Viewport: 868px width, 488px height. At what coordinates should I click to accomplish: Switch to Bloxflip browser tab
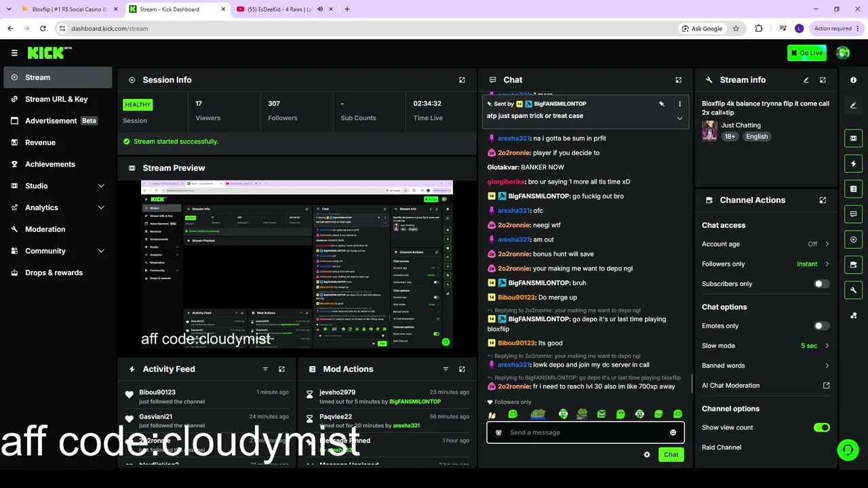click(x=69, y=9)
